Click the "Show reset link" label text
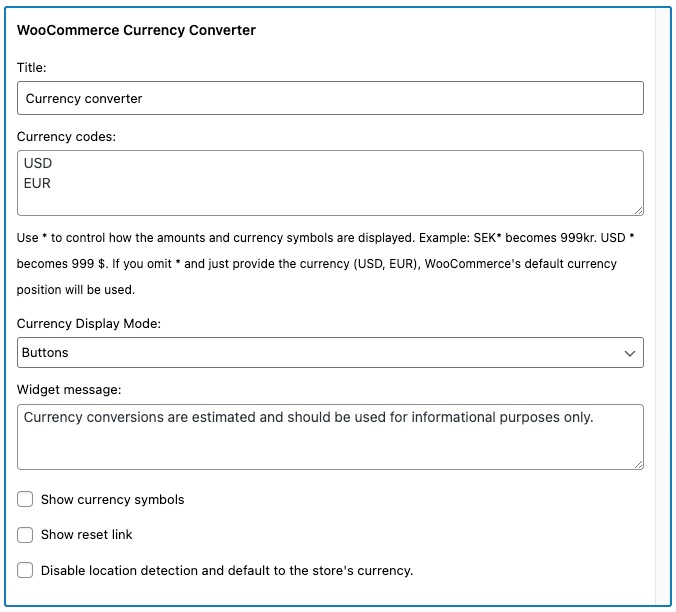676x612 pixels. [x=86, y=535]
